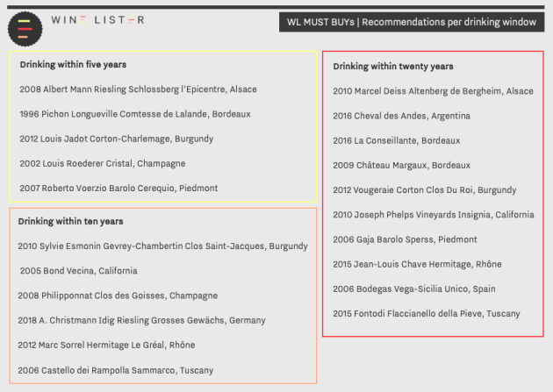Click the WL MUST BUYs banner title
Image resolution: width=553 pixels, height=392 pixels.
[411, 22]
